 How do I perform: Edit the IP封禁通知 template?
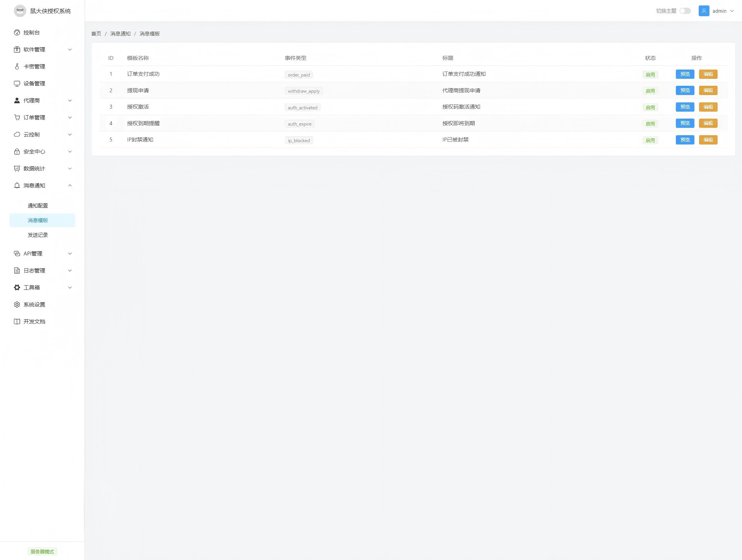tap(708, 140)
